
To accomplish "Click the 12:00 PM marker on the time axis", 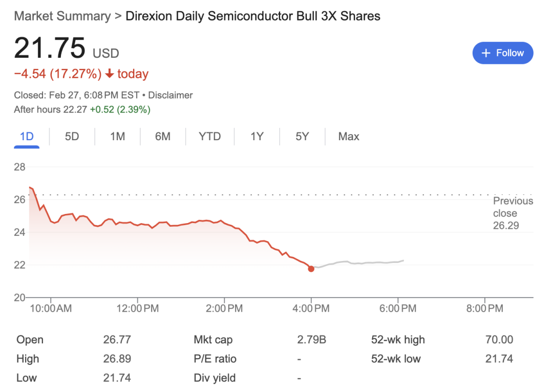I will 138,309.
